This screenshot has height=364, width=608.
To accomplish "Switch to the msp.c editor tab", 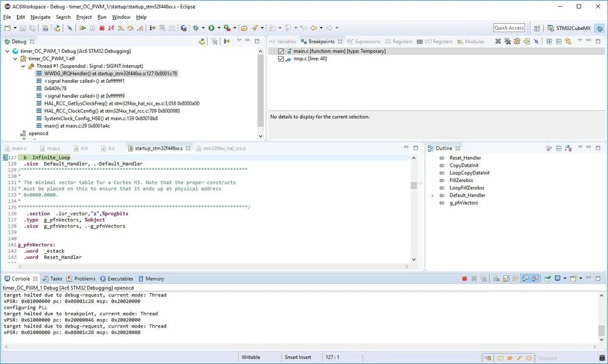I will tap(51, 148).
